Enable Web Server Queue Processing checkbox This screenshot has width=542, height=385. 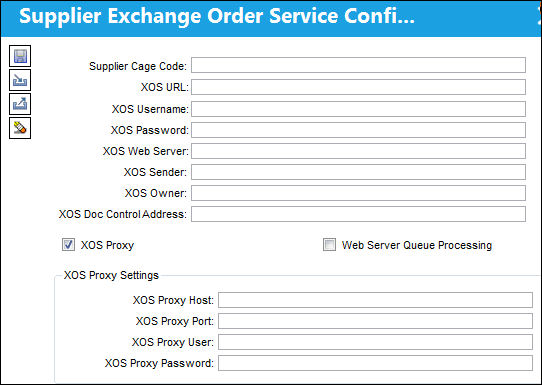(x=329, y=245)
